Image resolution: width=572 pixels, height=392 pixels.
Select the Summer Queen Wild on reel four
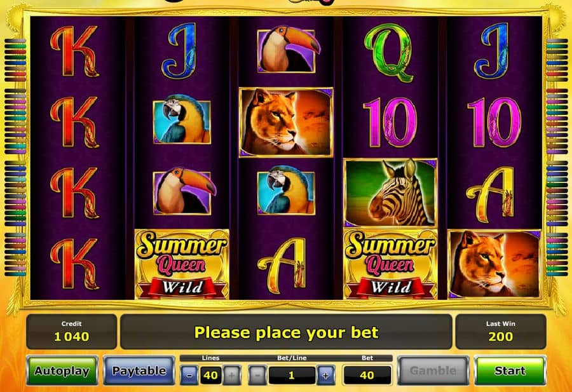pos(390,264)
